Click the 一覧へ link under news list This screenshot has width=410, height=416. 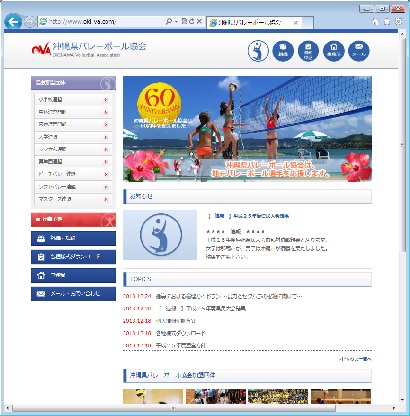(355, 359)
